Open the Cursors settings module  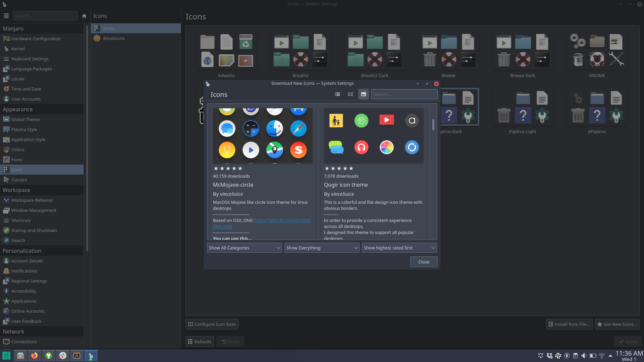(x=19, y=180)
